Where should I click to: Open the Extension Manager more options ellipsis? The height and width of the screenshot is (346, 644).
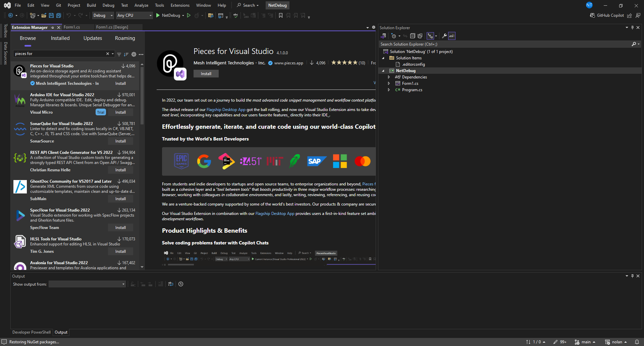[141, 54]
